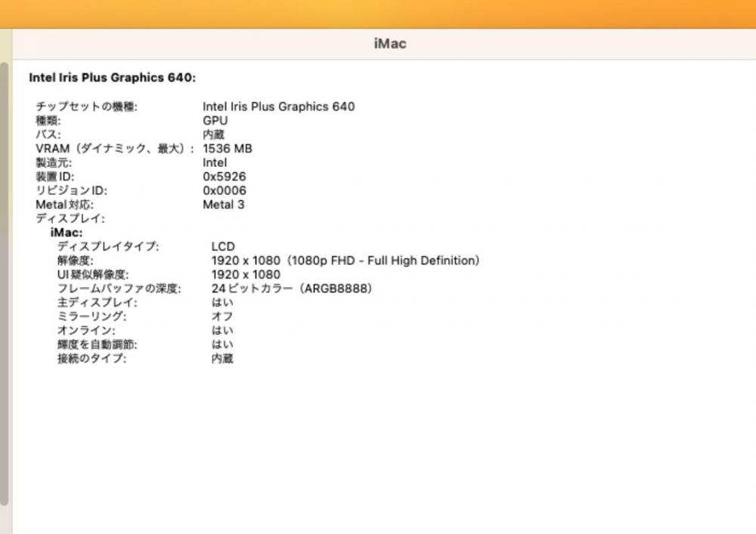The height and width of the screenshot is (534, 756).
Task: Select the GPU type value
Action: click(215, 120)
